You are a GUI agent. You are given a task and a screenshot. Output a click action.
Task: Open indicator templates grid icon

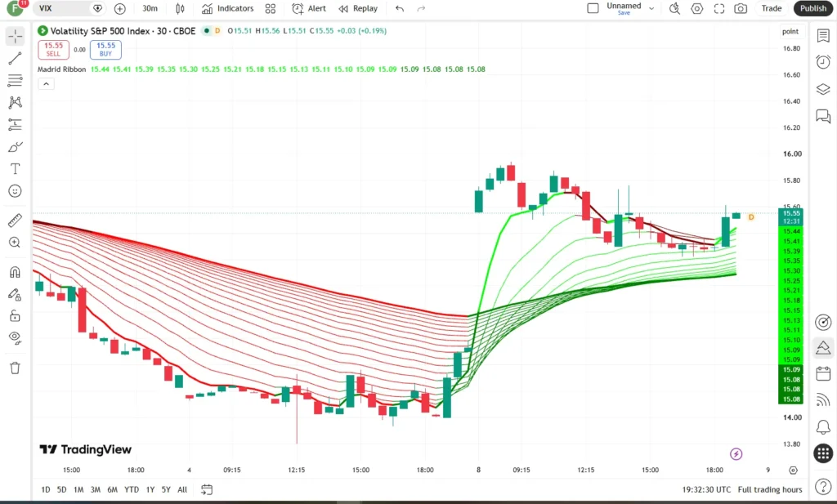point(271,8)
